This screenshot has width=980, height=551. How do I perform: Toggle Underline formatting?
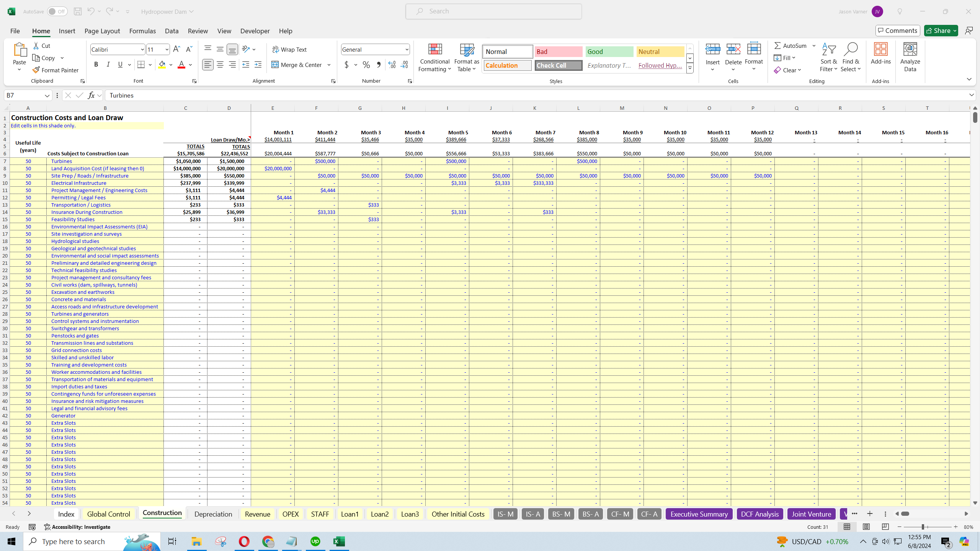(x=120, y=65)
